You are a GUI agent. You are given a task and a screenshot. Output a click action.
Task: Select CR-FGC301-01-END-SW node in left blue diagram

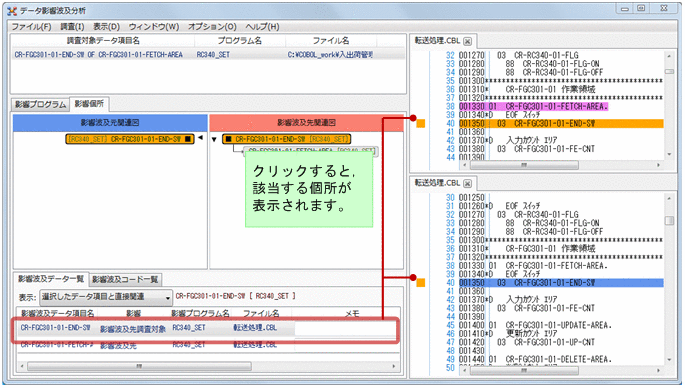(130, 139)
